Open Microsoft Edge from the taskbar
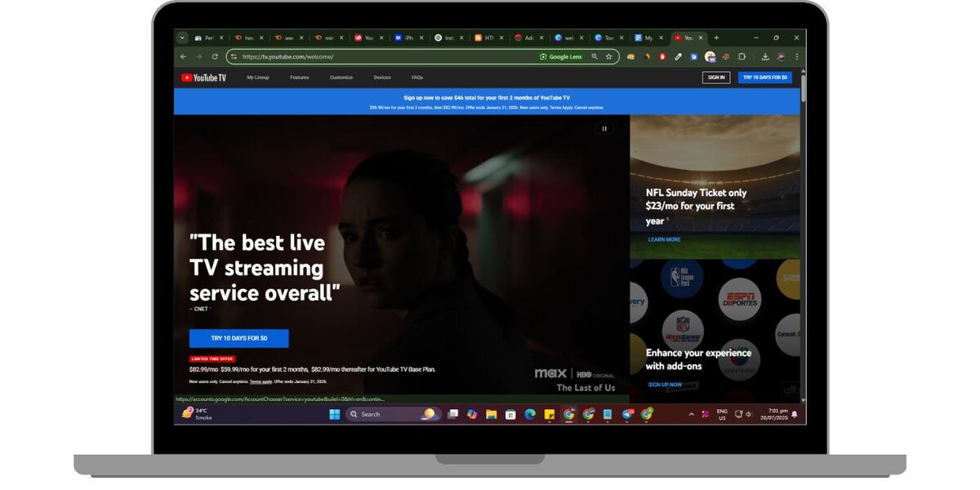Screen dimensions: 980x490 tap(530, 414)
